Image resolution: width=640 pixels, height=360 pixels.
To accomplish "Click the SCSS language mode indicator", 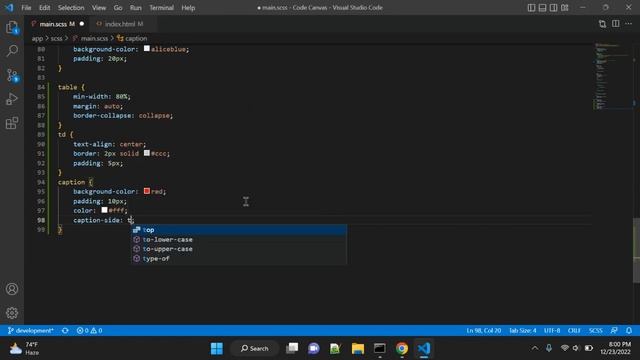I will click(x=596, y=330).
